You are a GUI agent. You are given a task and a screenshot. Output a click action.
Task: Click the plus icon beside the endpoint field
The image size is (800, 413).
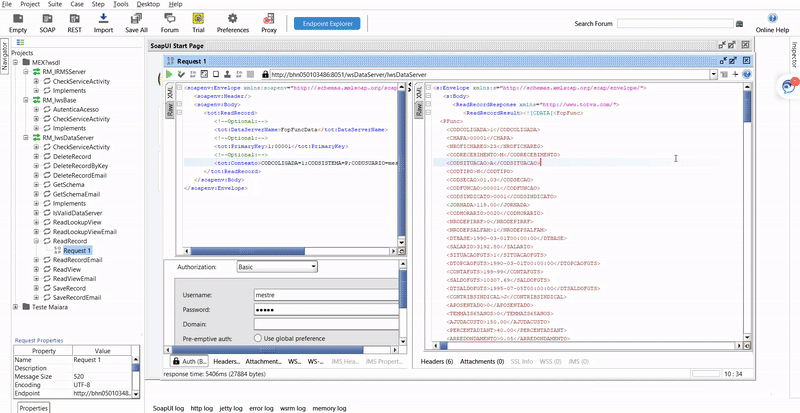735,75
